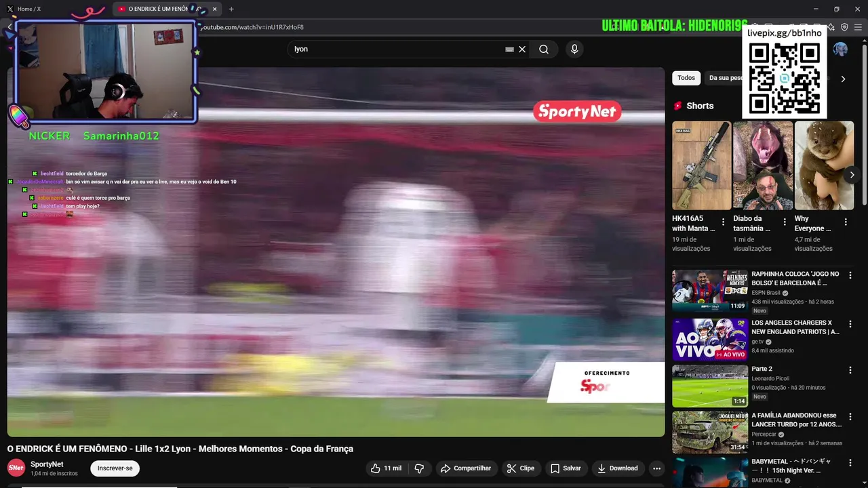Open options for Chargers x Patriots video
This screenshot has width=868, height=488.
[850, 324]
